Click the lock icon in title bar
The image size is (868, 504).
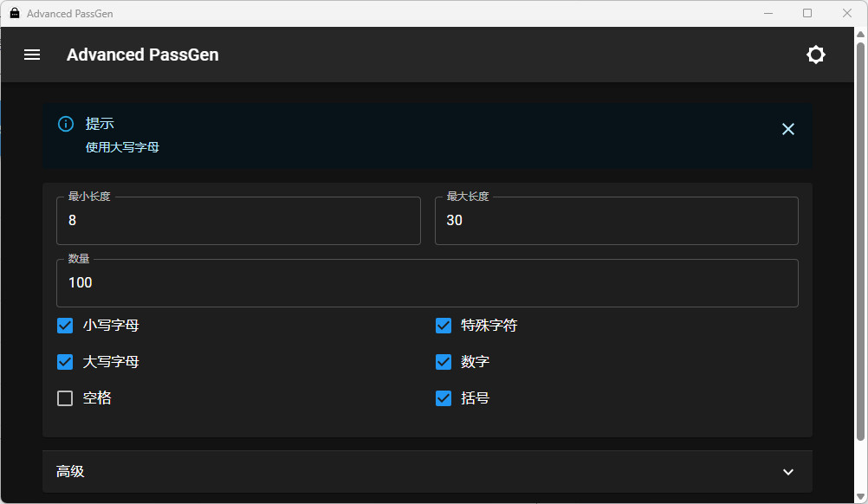tap(15, 13)
